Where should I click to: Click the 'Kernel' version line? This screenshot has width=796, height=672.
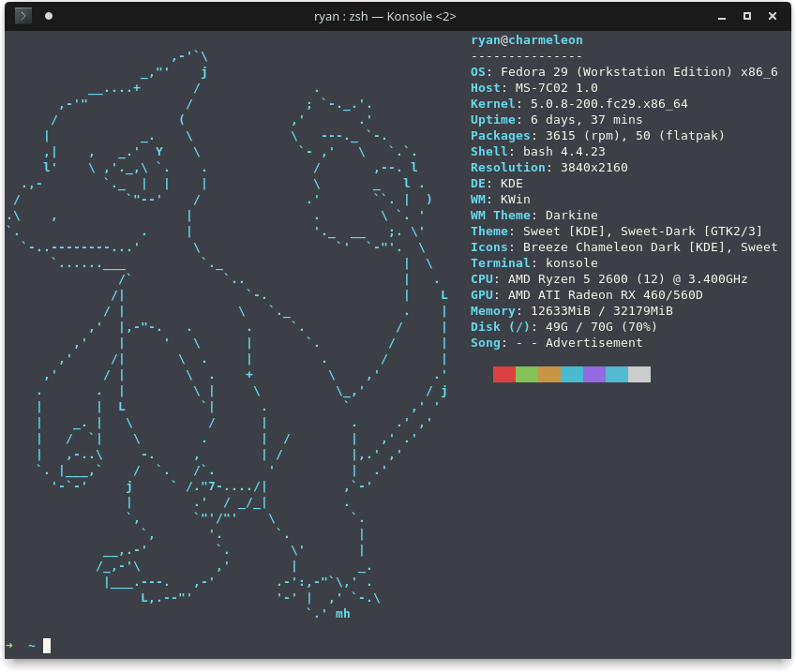(x=578, y=104)
